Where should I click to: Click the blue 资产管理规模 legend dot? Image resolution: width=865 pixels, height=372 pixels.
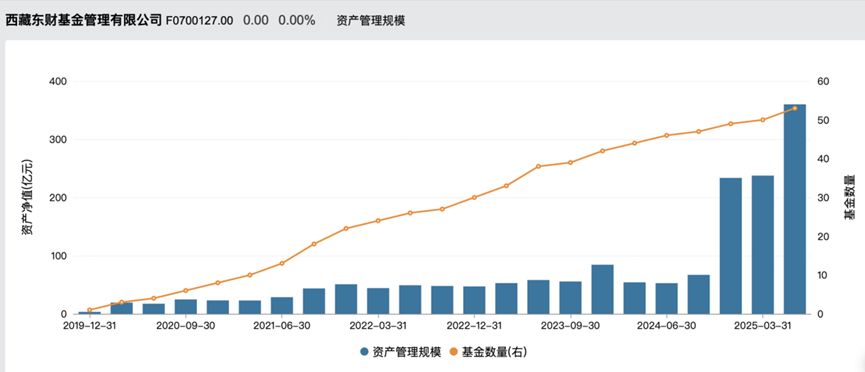tap(364, 352)
